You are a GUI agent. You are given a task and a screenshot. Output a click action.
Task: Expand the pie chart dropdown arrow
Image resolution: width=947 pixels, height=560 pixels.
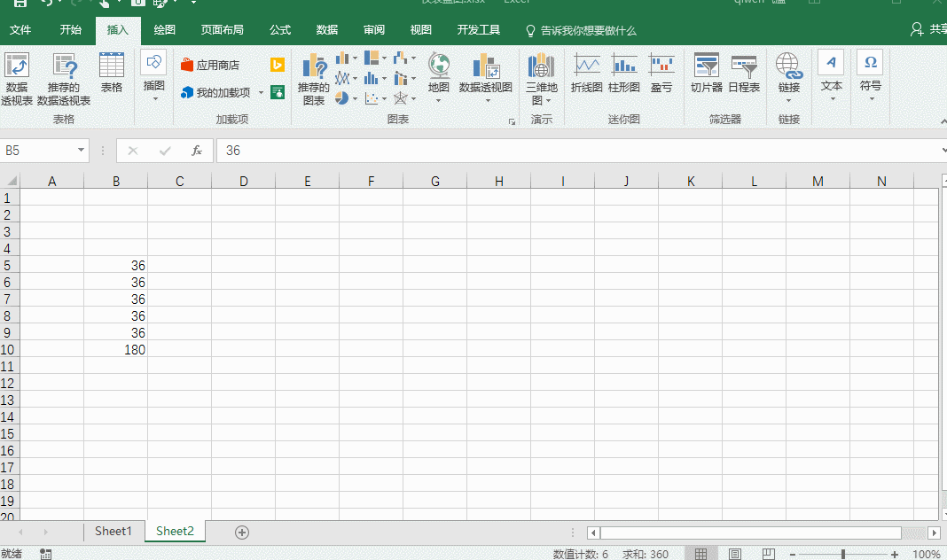(355, 98)
